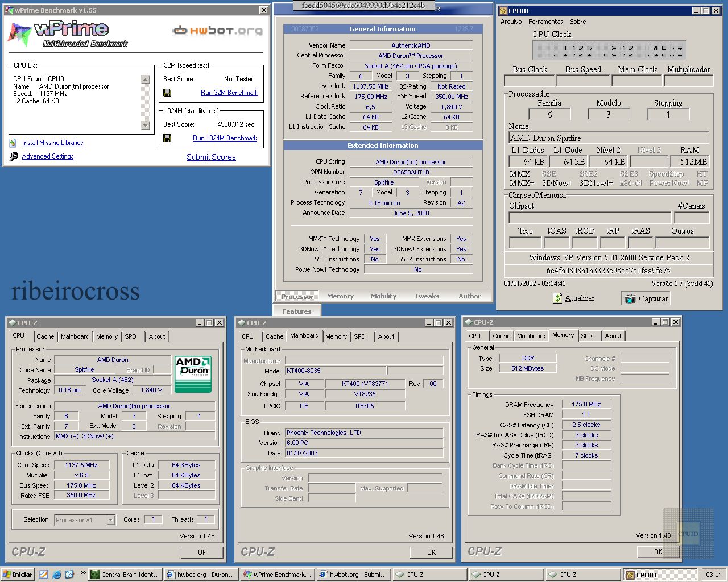The image size is (728, 582).
Task: Open the Sobre menu in CPUID
Action: pos(578,22)
